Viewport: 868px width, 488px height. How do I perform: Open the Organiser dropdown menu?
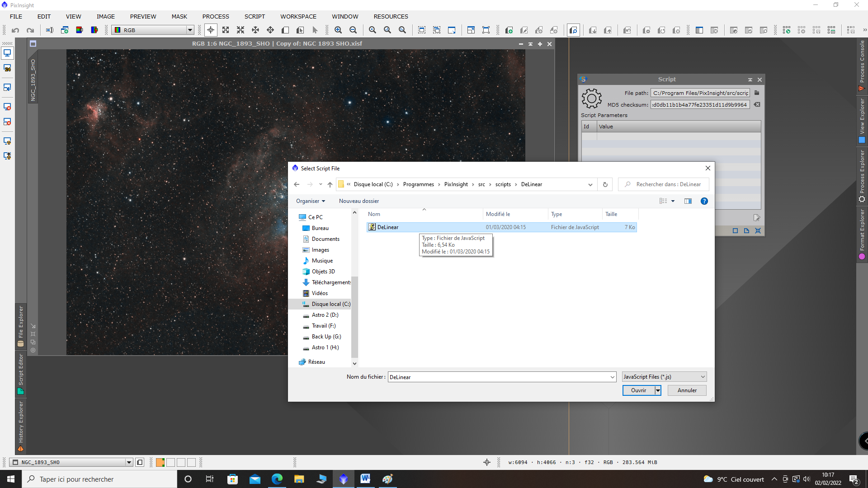(311, 201)
